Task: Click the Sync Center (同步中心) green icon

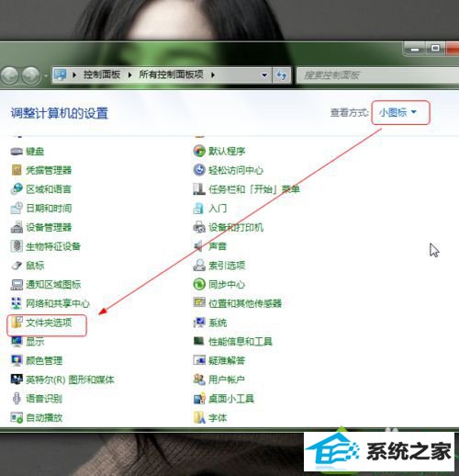Action: tap(199, 284)
